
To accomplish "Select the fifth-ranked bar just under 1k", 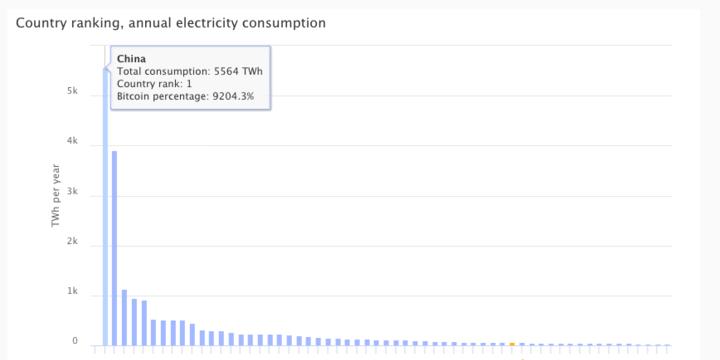I will point(144,323).
